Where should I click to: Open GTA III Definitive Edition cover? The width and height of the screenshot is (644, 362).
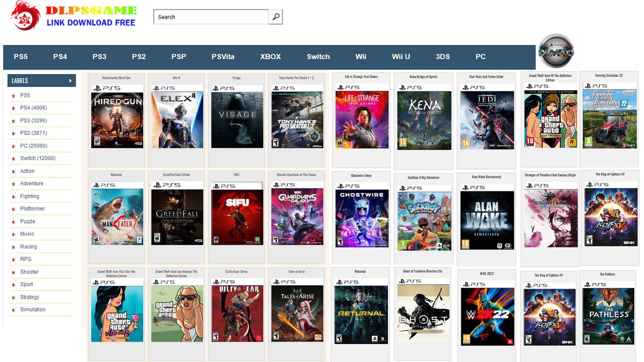(x=550, y=115)
